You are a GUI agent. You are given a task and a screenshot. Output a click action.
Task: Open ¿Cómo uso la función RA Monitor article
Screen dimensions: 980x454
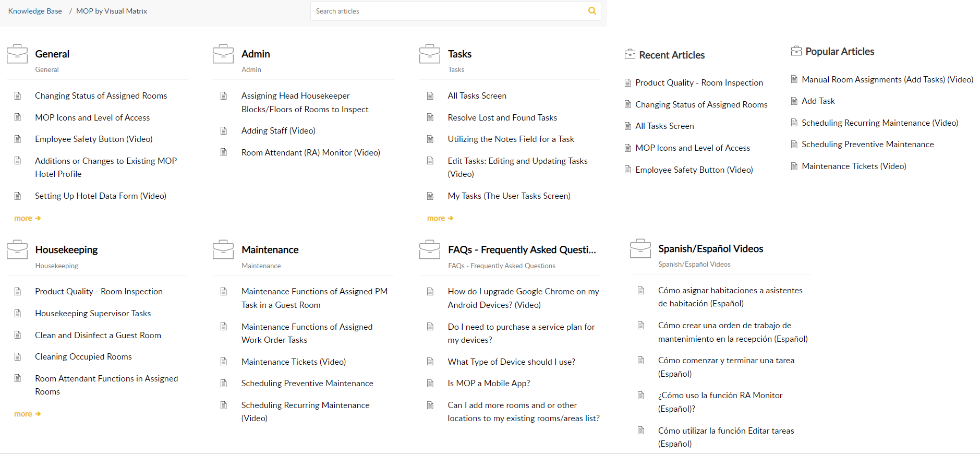(x=720, y=402)
